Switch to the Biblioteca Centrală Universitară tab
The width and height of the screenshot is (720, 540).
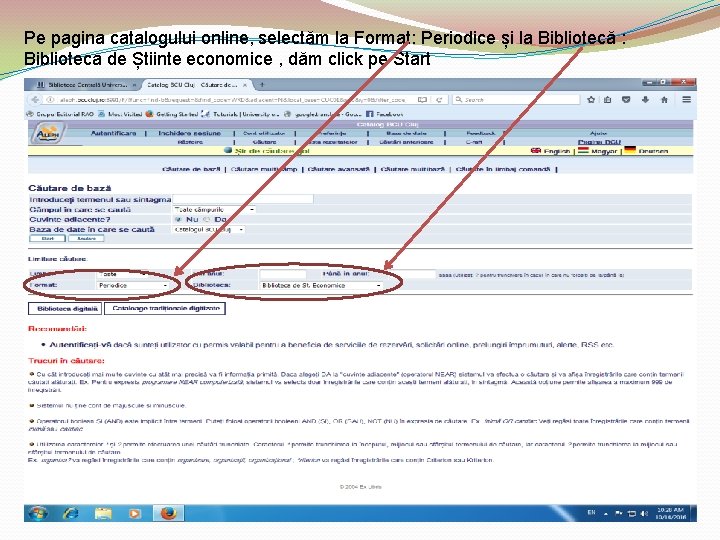click(x=86, y=85)
